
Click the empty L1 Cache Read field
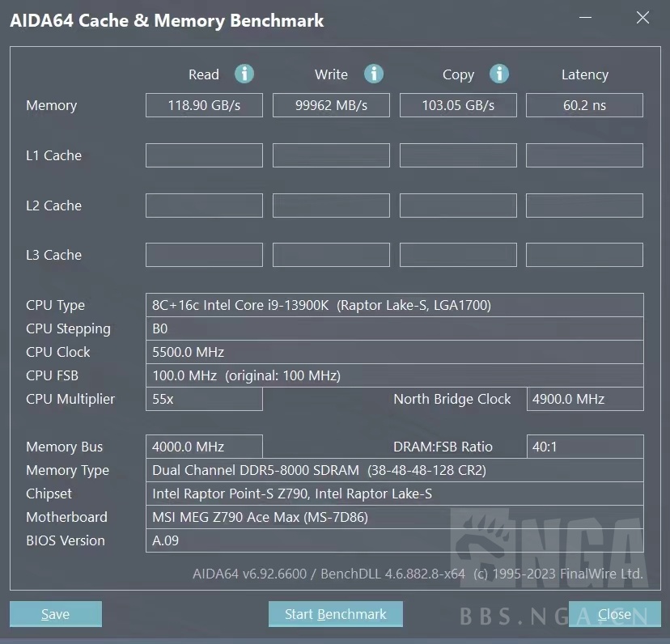click(x=204, y=155)
